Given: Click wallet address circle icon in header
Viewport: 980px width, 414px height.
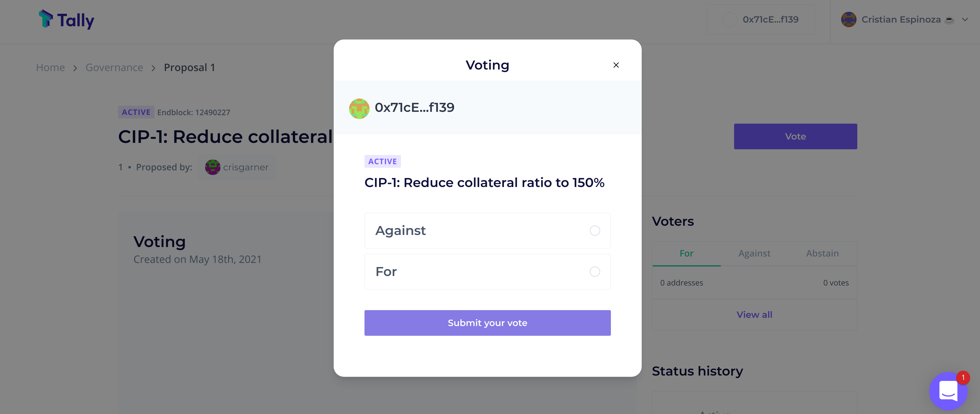Looking at the screenshot, I should point(730,19).
